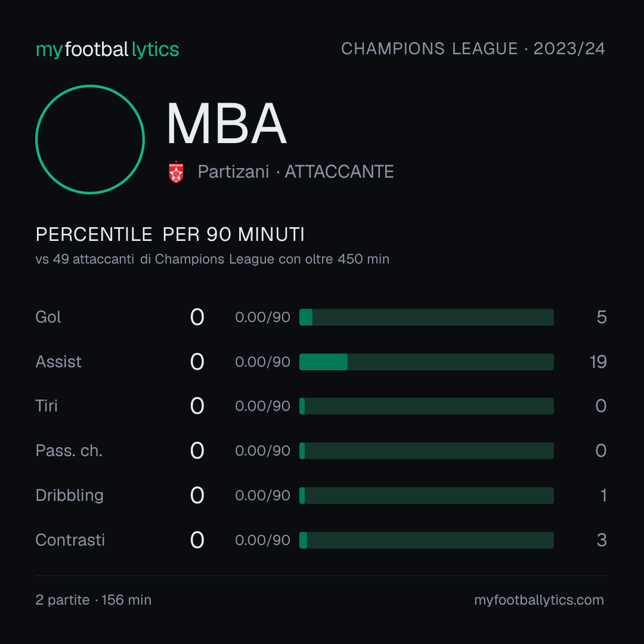This screenshot has height=644, width=644.
Task: Click the Gol percentile bar
Action: click(426, 317)
